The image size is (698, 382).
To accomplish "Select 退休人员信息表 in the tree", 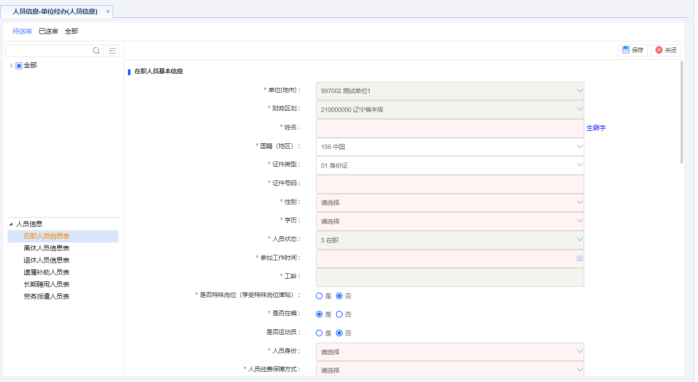I will coord(46,260).
